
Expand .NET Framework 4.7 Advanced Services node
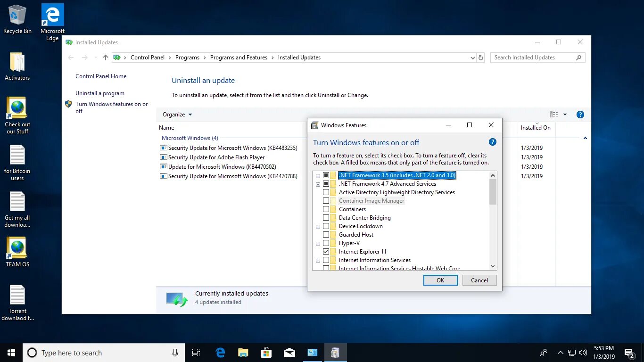[318, 184]
